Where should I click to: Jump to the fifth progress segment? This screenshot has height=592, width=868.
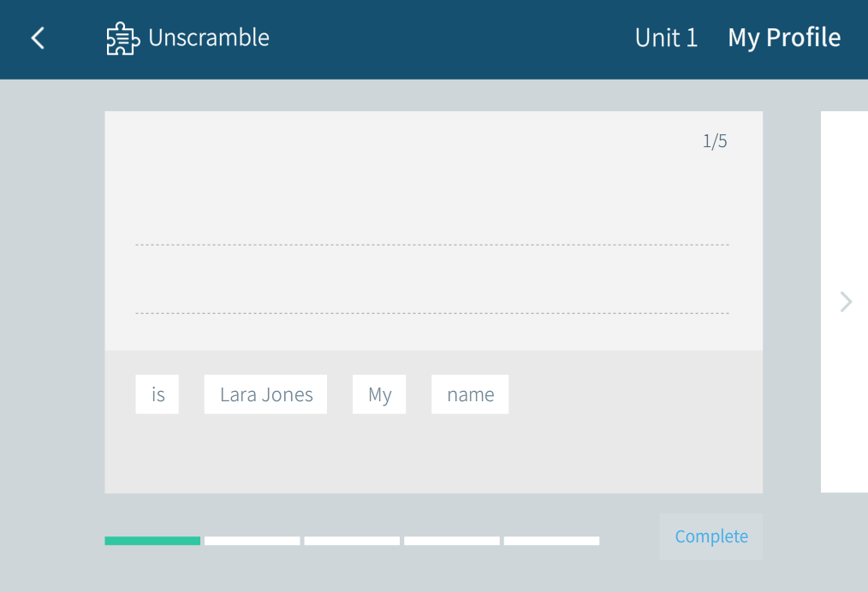coord(551,541)
